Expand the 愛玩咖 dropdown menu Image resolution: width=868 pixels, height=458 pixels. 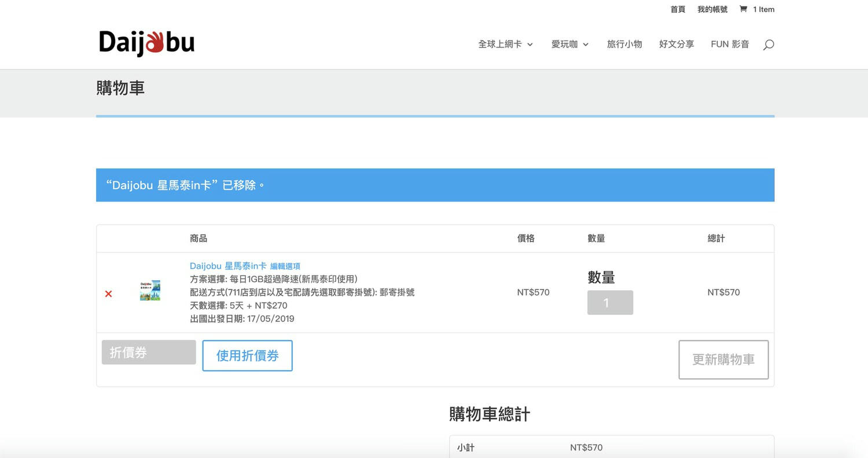tap(570, 44)
